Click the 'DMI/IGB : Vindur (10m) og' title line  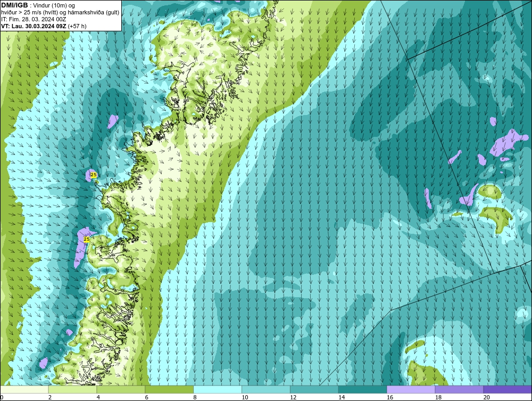(38, 6)
